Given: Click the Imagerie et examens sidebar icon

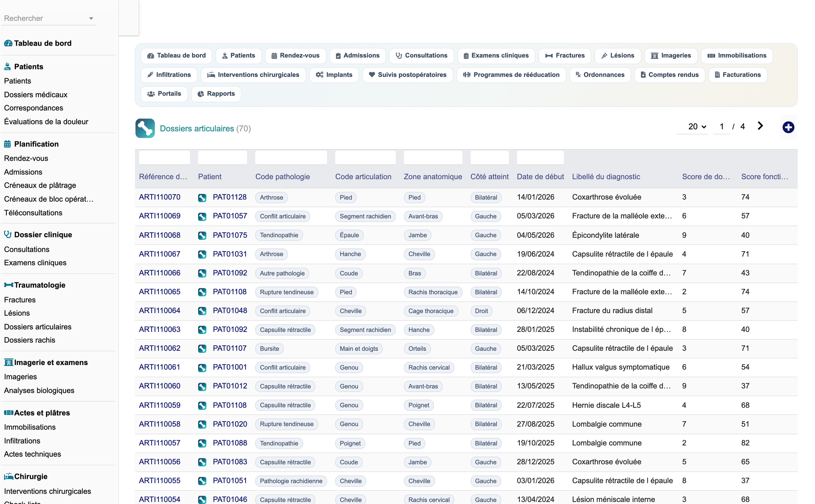Looking at the screenshot, I should click(8, 362).
